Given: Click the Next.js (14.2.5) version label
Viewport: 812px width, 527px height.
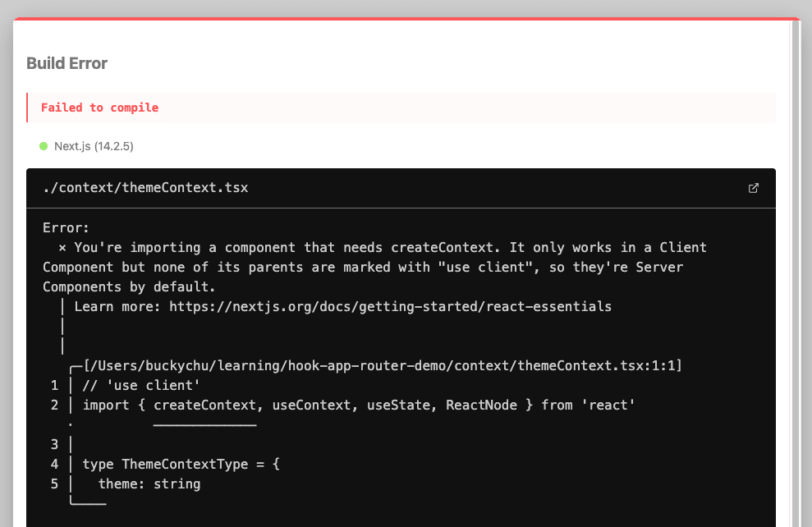Looking at the screenshot, I should (94, 146).
